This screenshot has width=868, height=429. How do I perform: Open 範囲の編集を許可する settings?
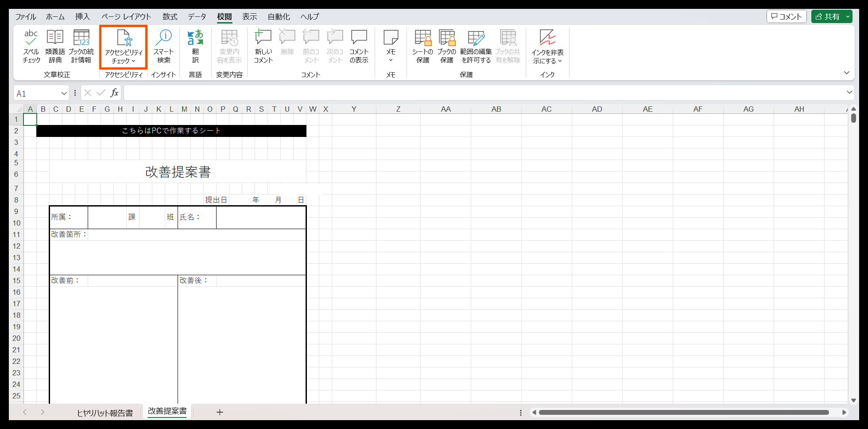476,46
